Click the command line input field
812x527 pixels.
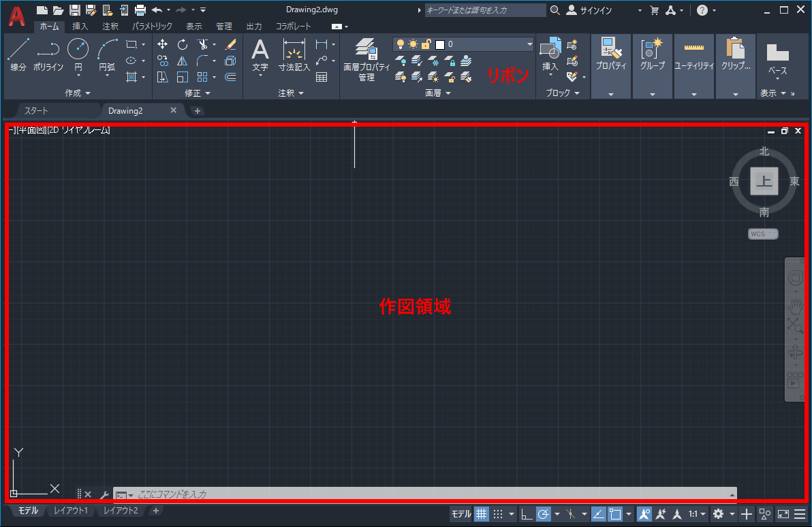[x=424, y=494]
